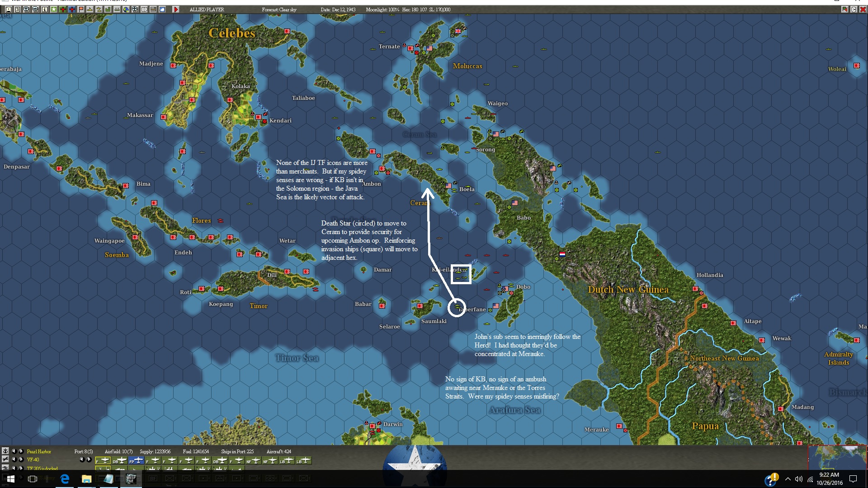Select the last LB bomber unit
868x488 pixels.
304,460
